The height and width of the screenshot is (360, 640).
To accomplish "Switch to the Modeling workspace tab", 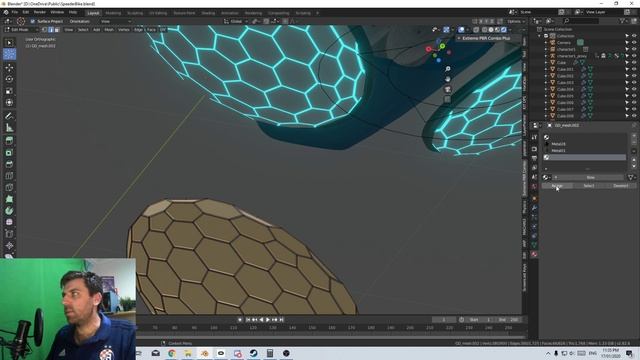I will (113, 13).
